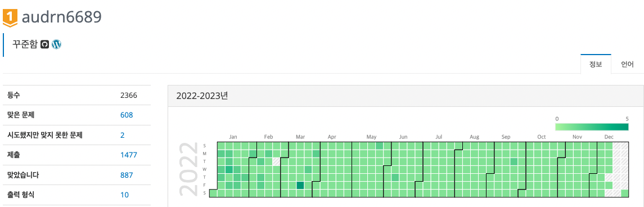644x207 pixels.
Task: Click the Jun month label on the heatmap
Action: (403, 137)
